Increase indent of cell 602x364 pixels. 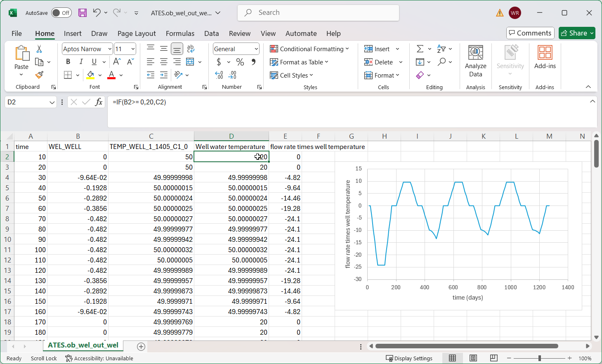[164, 75]
